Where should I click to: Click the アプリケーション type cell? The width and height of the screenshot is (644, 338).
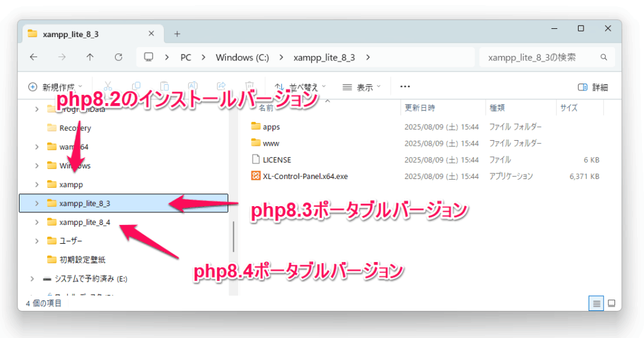coord(511,177)
